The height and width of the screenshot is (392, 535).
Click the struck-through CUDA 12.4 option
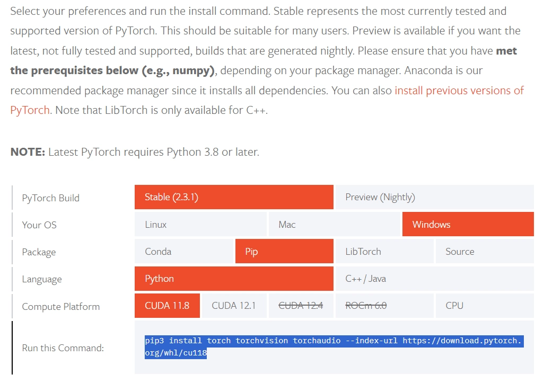[x=301, y=305]
